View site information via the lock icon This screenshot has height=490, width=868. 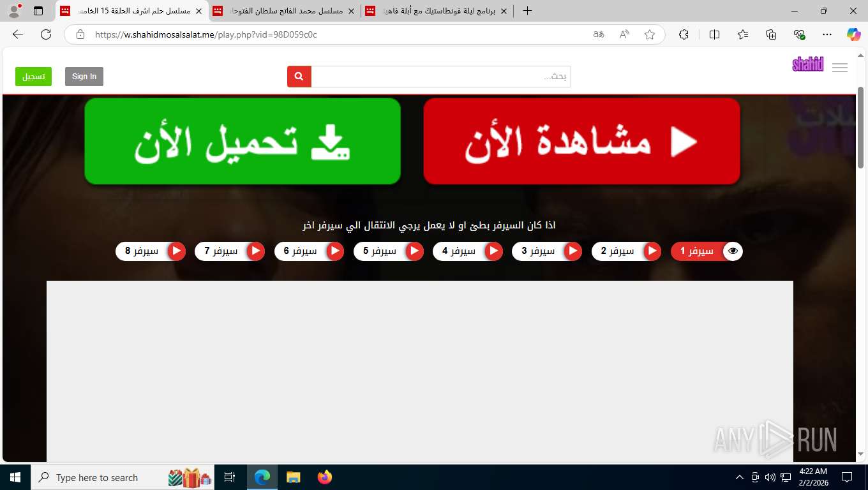tap(80, 34)
